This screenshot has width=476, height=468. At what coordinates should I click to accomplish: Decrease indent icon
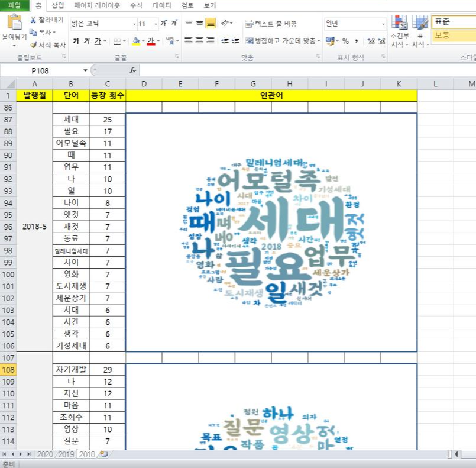(225, 40)
